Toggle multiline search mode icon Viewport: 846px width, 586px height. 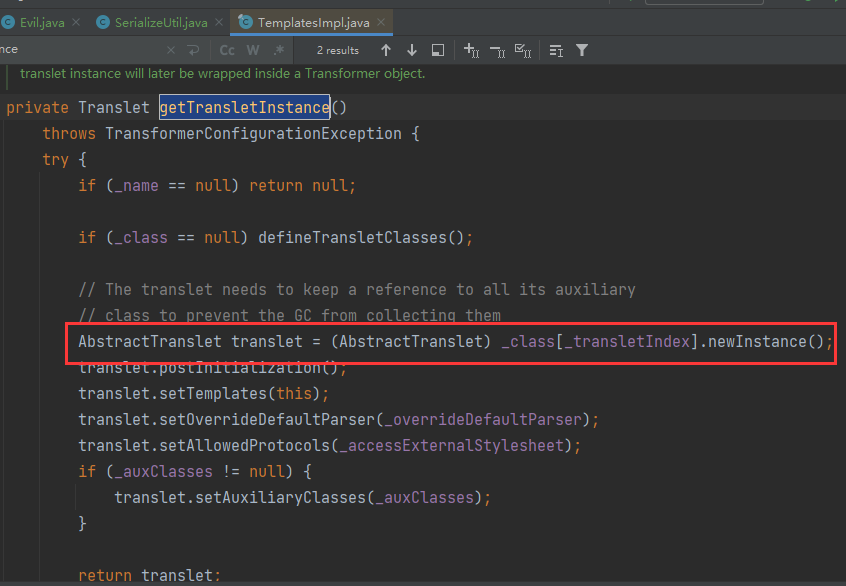point(556,51)
